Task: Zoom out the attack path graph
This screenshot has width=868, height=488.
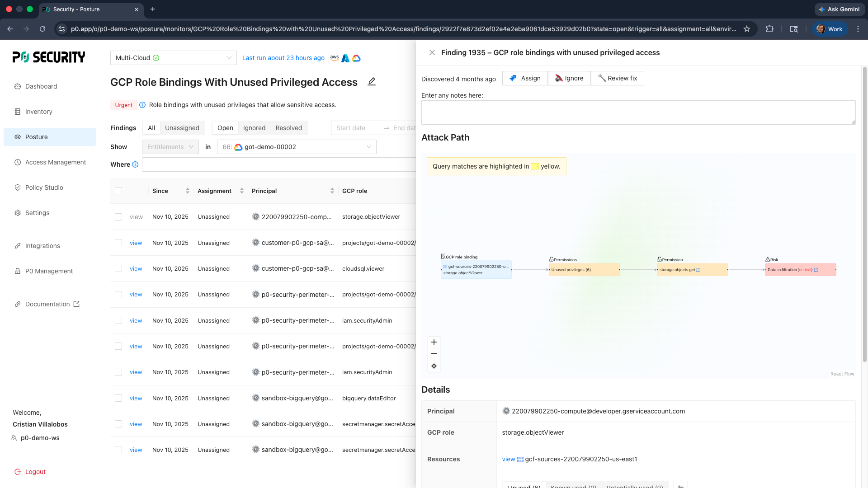Action: 434,354
